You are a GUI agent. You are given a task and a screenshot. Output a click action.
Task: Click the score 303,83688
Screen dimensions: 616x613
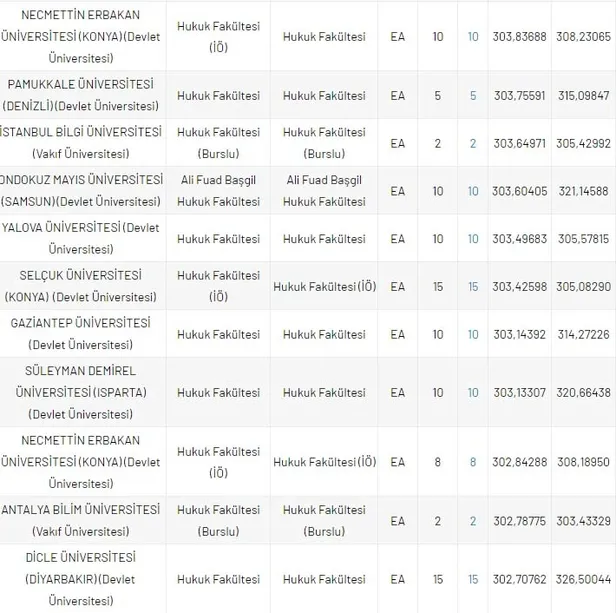pos(521,37)
